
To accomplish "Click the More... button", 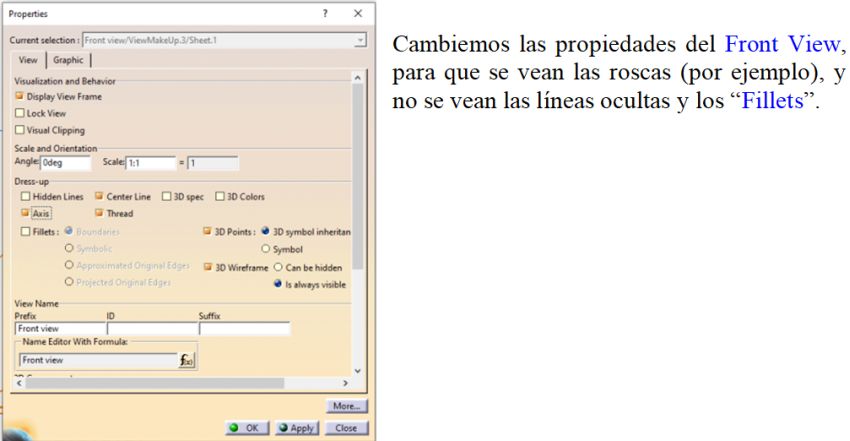I will click(x=347, y=407).
